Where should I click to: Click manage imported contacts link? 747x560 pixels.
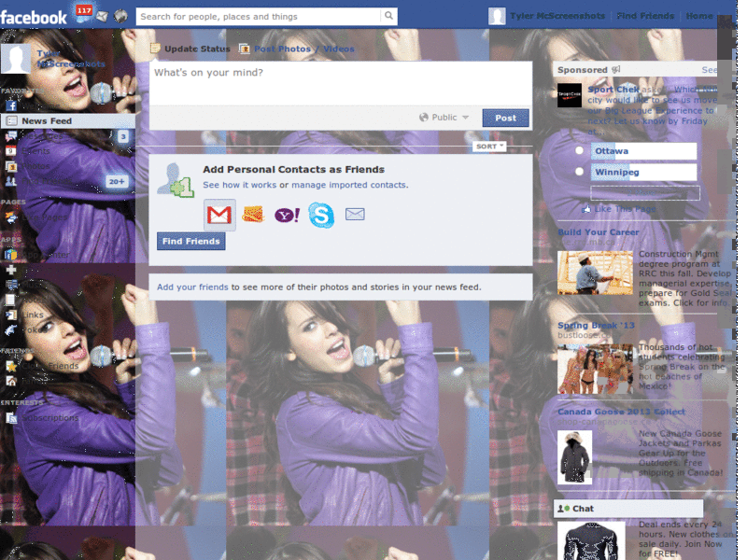click(349, 185)
